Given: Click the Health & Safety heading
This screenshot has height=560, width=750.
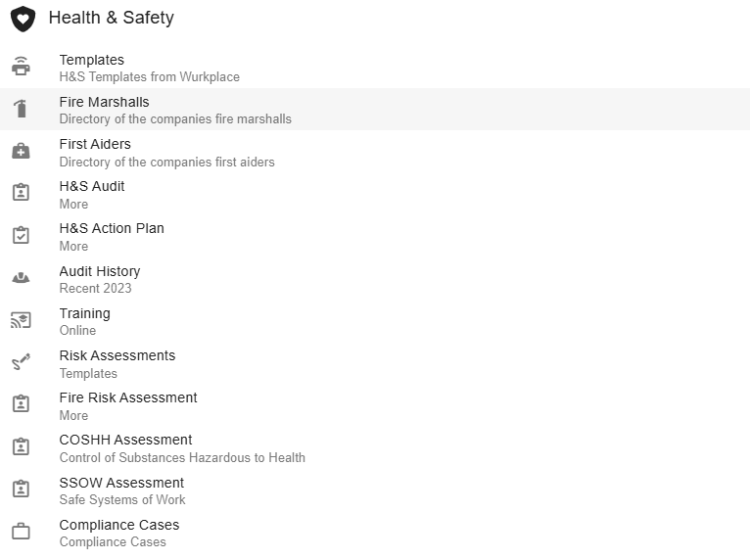Looking at the screenshot, I should coord(111,18).
